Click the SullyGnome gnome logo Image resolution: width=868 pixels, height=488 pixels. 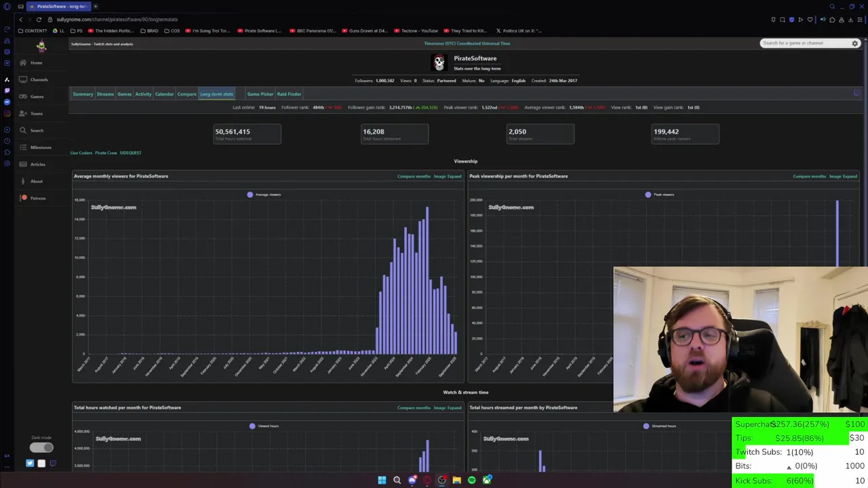tap(41, 46)
